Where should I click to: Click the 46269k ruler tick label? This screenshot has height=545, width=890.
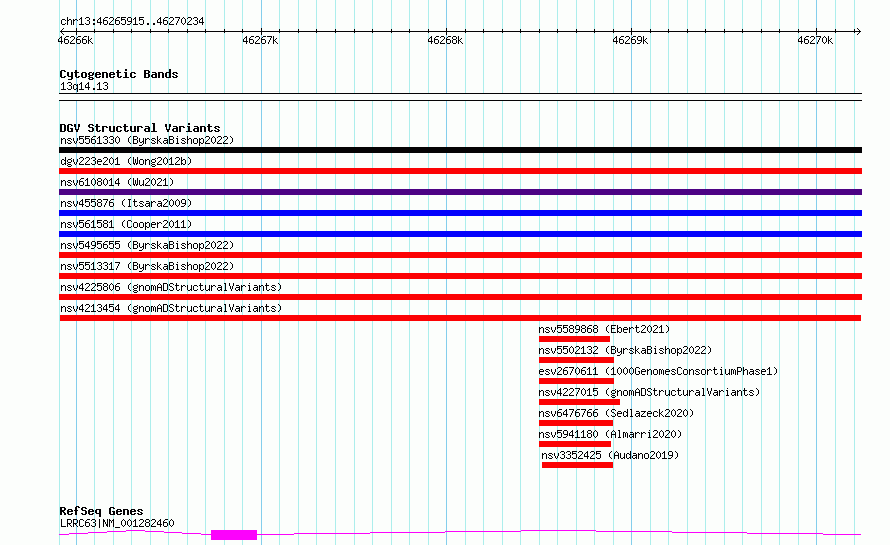click(631, 40)
